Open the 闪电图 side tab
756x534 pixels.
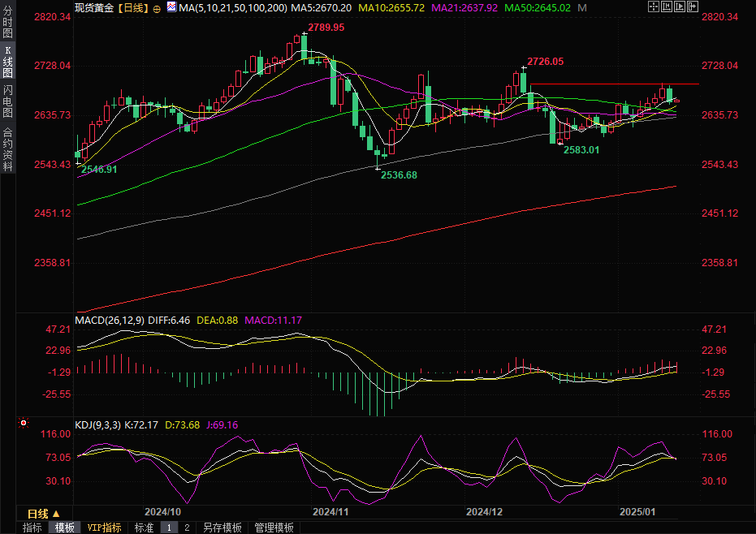tap(8, 101)
